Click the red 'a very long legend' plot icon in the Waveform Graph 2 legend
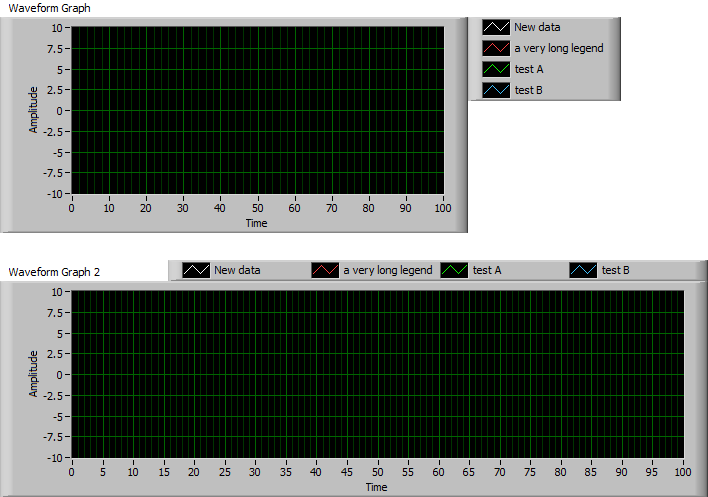The image size is (708, 497). [x=325, y=270]
